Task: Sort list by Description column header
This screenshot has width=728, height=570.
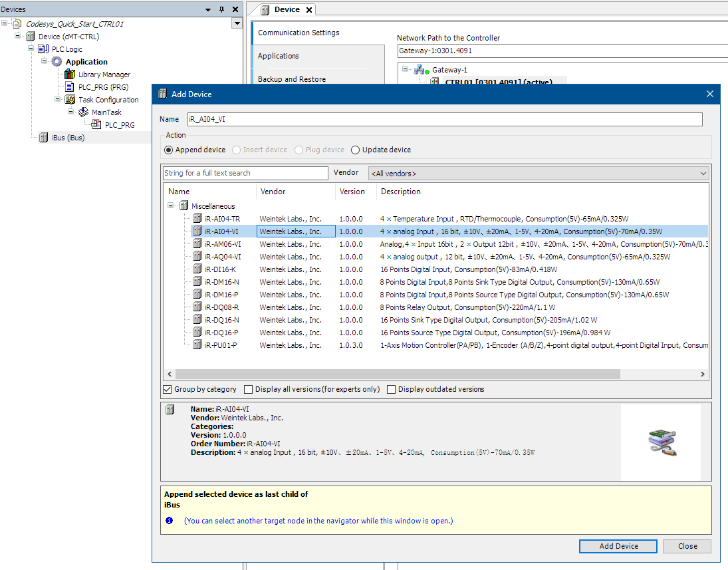Action: pyautogui.click(x=401, y=192)
